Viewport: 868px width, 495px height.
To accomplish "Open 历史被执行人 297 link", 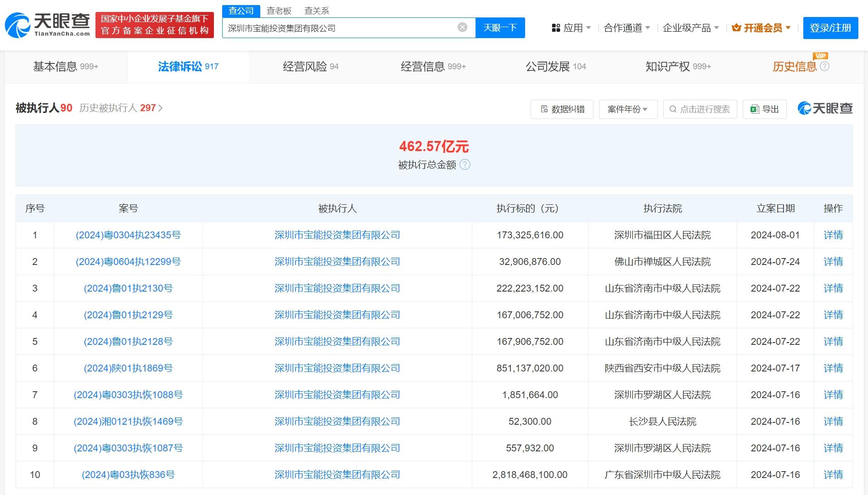I will coord(121,108).
